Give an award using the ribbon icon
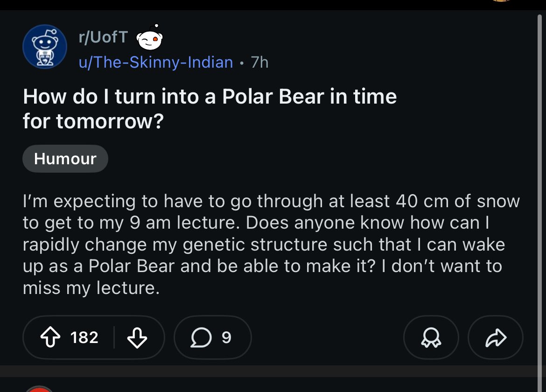Screen dimensions: 546x392 click(x=431, y=337)
